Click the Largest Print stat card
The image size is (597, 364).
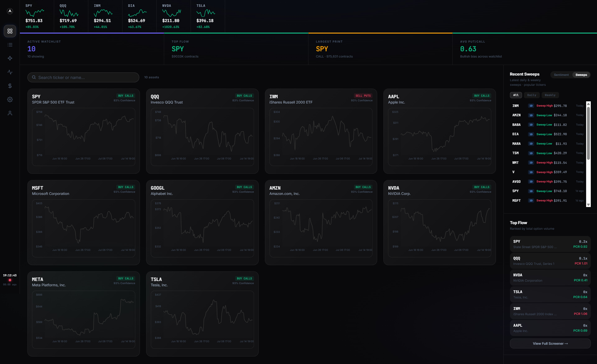pos(381,49)
